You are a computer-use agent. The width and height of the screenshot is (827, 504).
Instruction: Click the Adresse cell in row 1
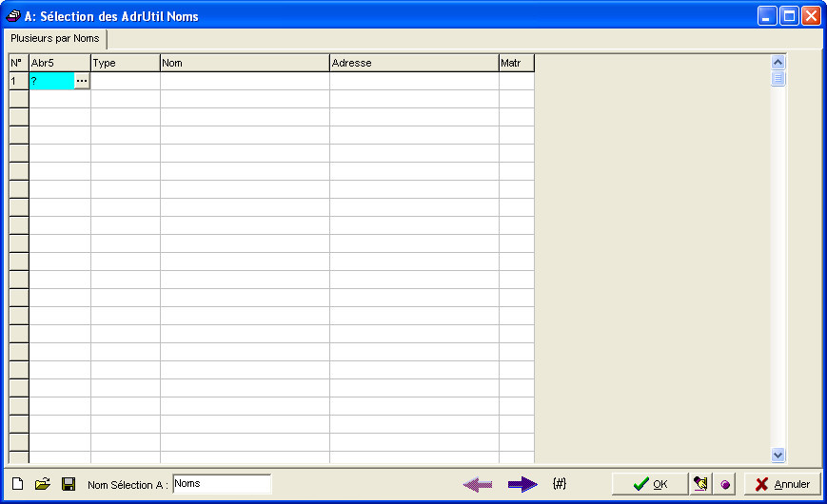point(414,81)
